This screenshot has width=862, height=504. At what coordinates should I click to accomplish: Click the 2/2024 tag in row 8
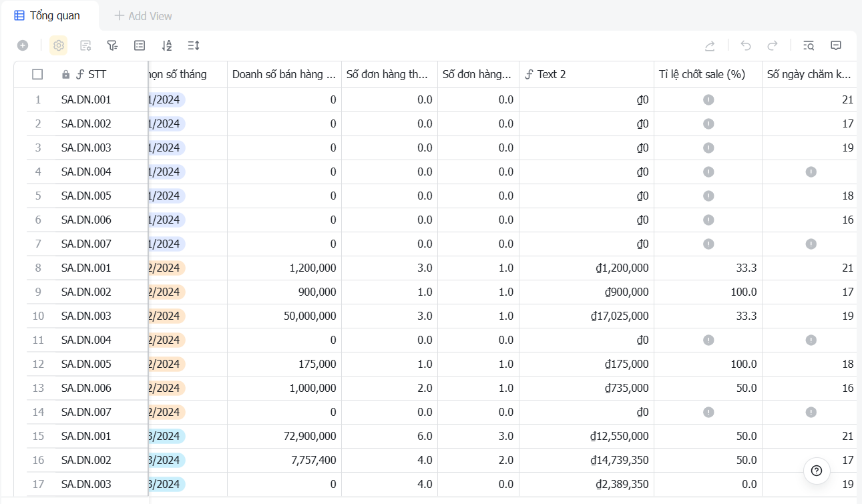(x=166, y=268)
